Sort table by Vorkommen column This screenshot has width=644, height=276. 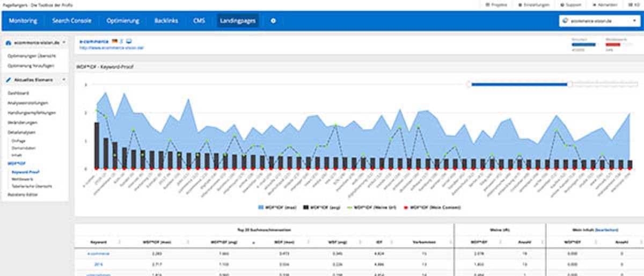(x=423, y=242)
